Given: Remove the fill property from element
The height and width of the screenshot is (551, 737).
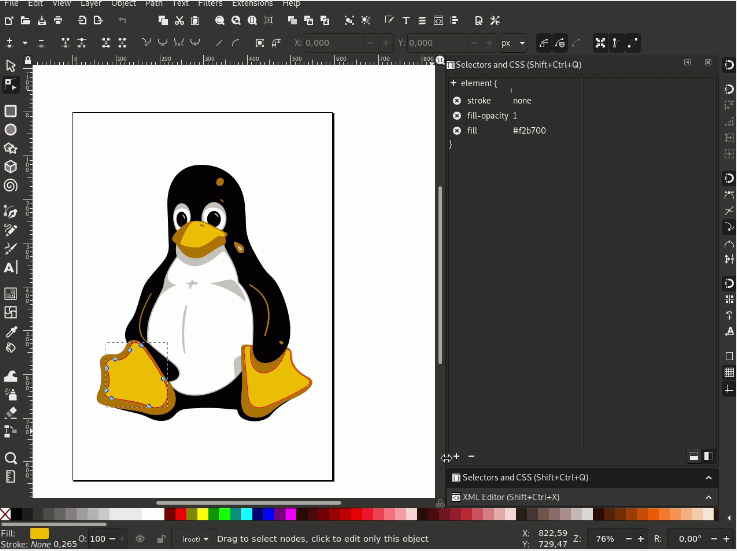Looking at the screenshot, I should [457, 131].
